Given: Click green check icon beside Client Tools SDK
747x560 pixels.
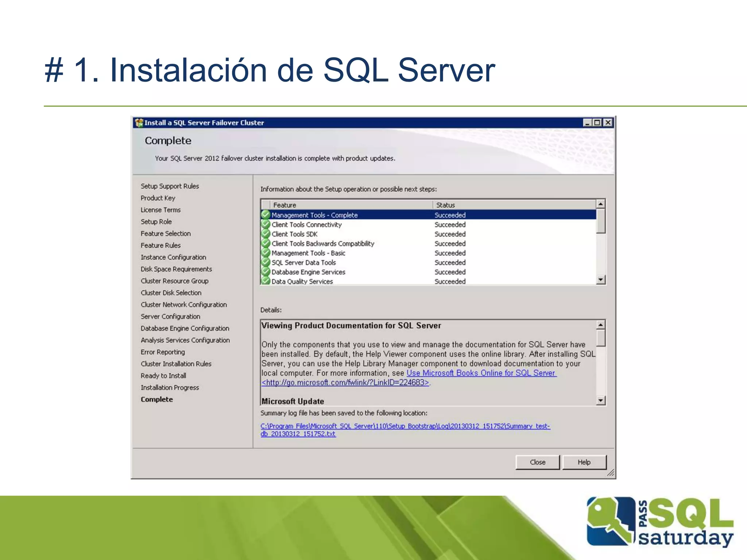Looking at the screenshot, I should click(x=266, y=233).
